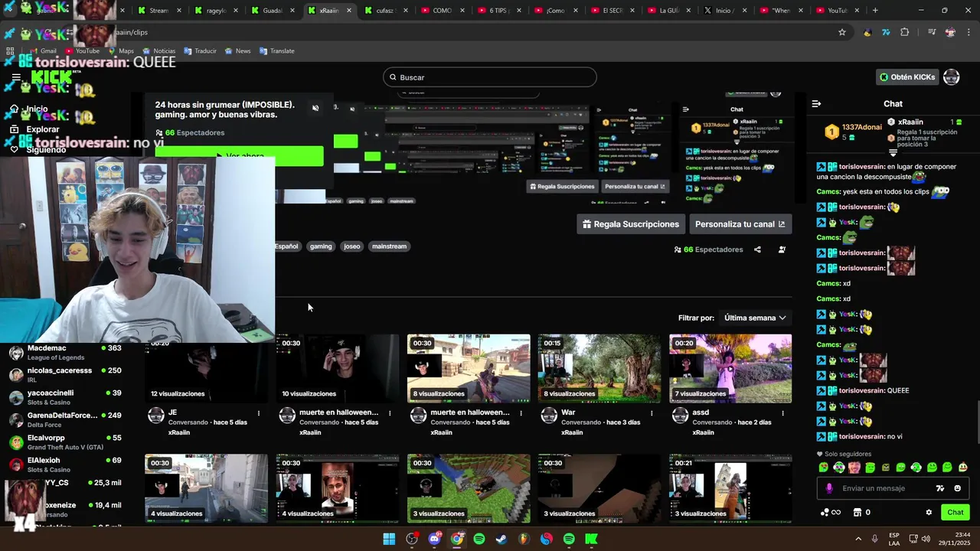Open options menu for clip War

click(x=652, y=413)
